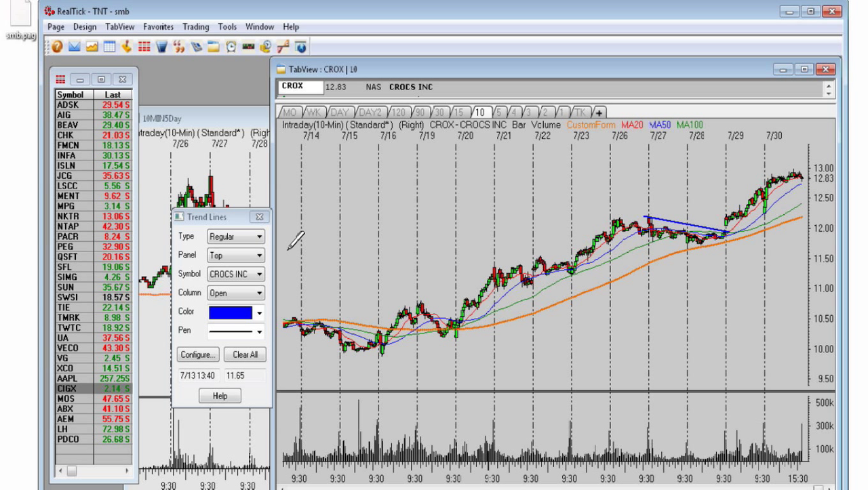Click the MA100 legend label on chart
Viewport: 868px width, 490px height.
pyautogui.click(x=690, y=125)
